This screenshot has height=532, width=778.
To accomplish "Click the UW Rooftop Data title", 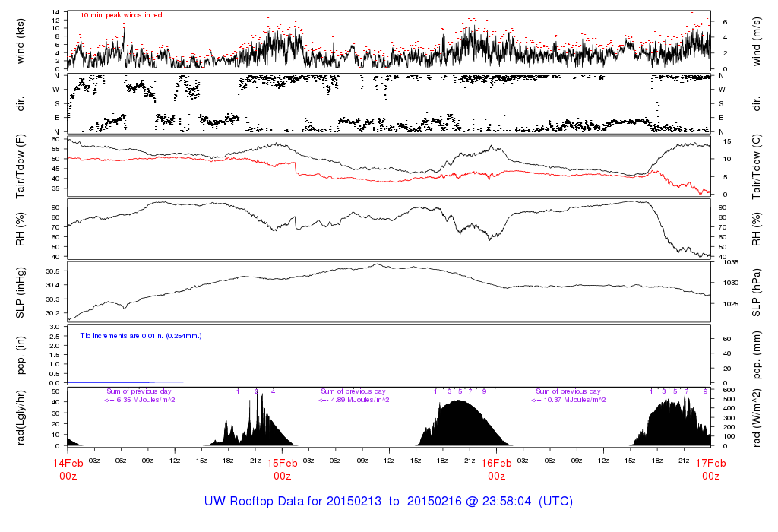I will [x=388, y=502].
